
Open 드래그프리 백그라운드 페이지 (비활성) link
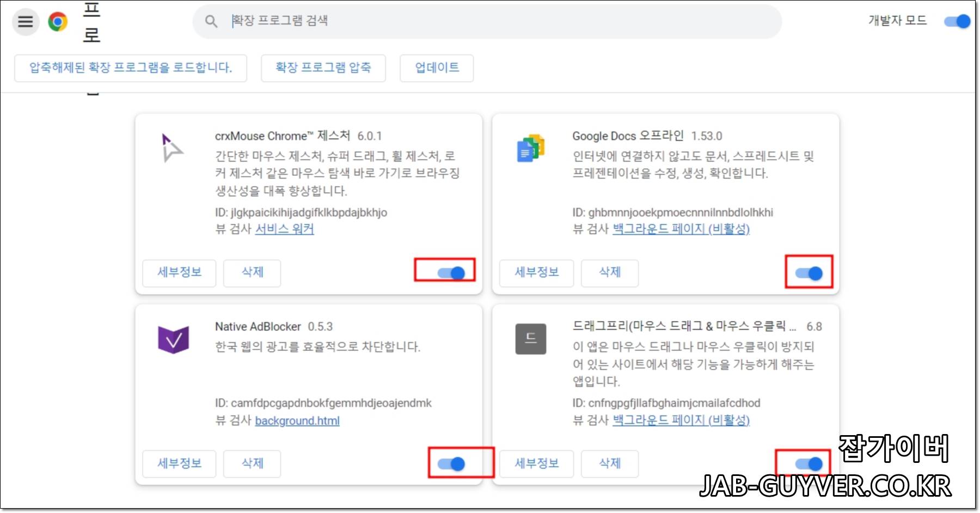[681, 420]
